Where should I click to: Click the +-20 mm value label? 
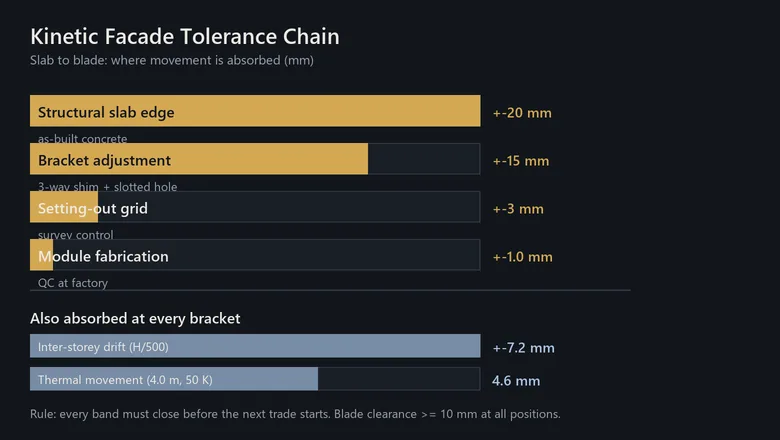click(522, 113)
